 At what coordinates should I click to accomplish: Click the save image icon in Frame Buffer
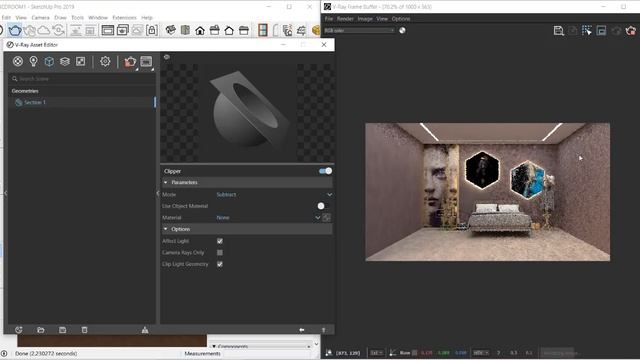[x=558, y=31]
